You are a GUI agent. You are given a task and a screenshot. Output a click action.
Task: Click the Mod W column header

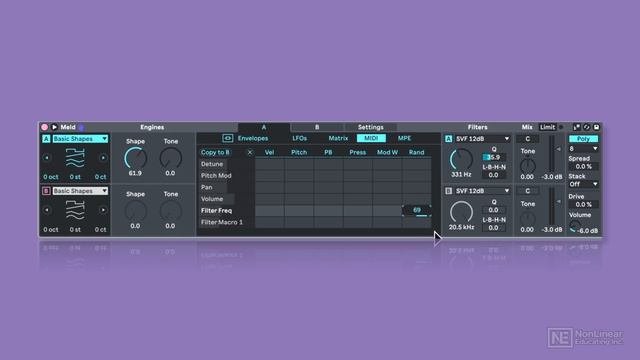[387, 152]
